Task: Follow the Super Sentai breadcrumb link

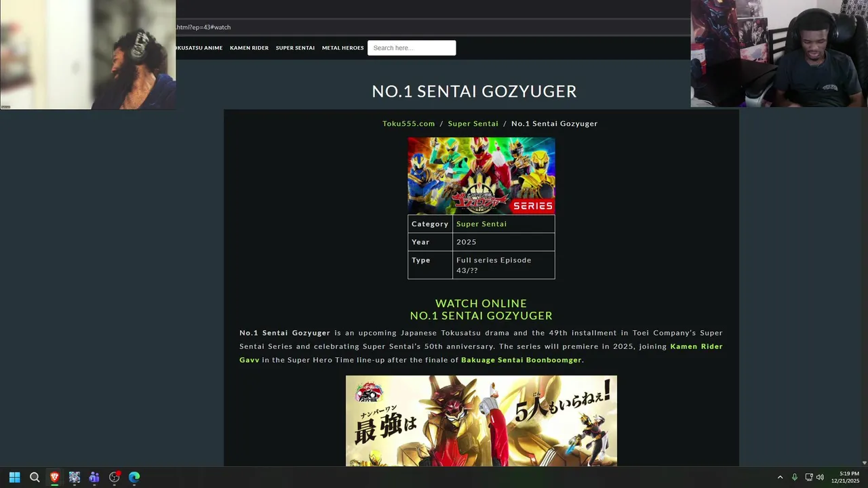Action: tap(473, 123)
